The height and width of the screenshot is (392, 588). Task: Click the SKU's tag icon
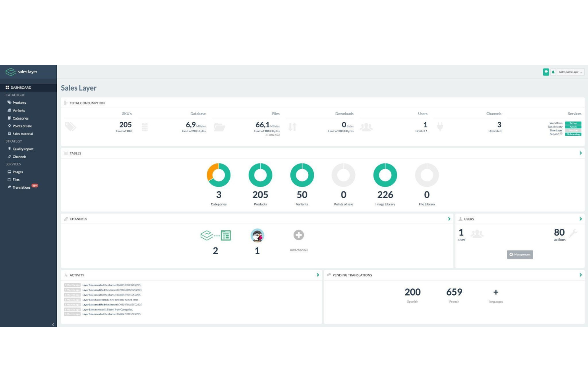(70, 127)
